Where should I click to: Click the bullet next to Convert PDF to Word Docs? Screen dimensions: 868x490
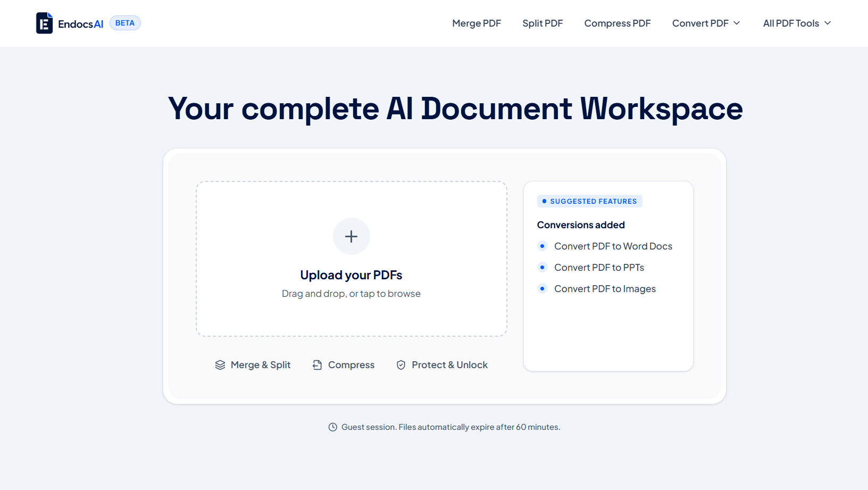542,246
